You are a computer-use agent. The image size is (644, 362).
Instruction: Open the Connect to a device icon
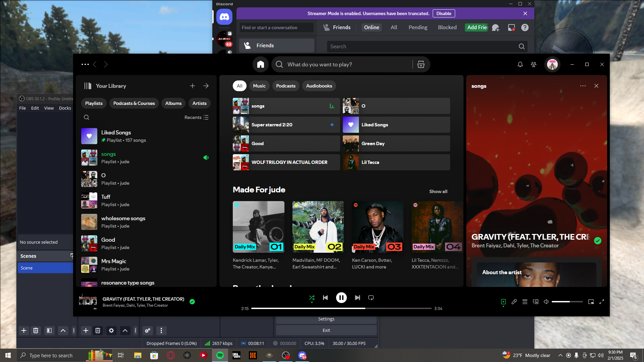[536, 302]
